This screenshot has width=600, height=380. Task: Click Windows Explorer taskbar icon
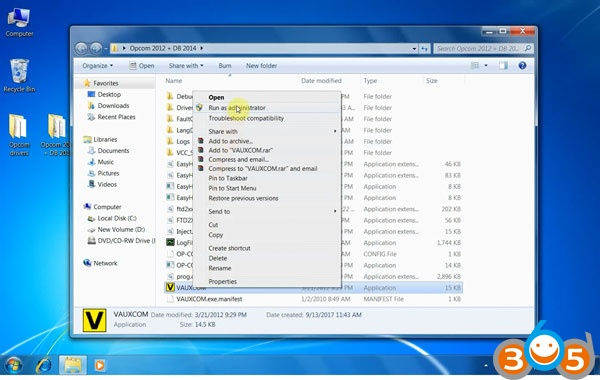tap(72, 365)
